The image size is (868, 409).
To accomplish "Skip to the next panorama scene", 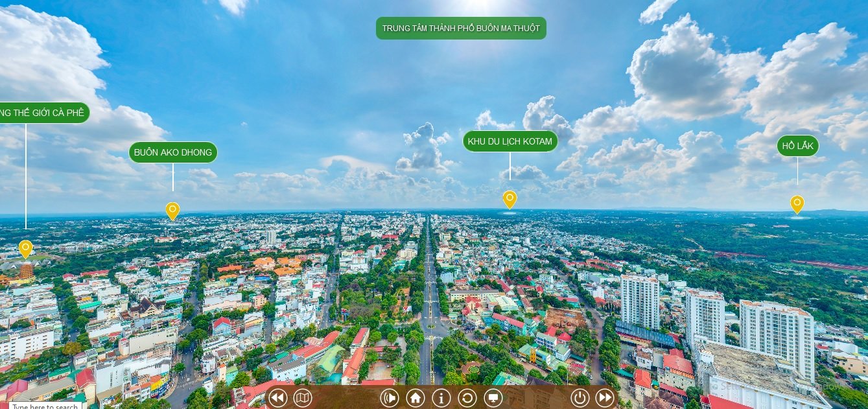I will point(605,397).
